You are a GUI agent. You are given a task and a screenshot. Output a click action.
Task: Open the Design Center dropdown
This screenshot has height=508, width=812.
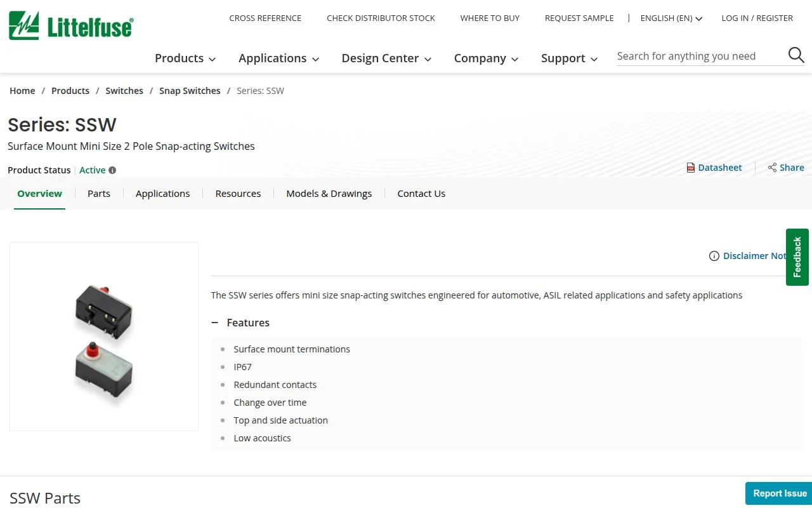point(386,58)
